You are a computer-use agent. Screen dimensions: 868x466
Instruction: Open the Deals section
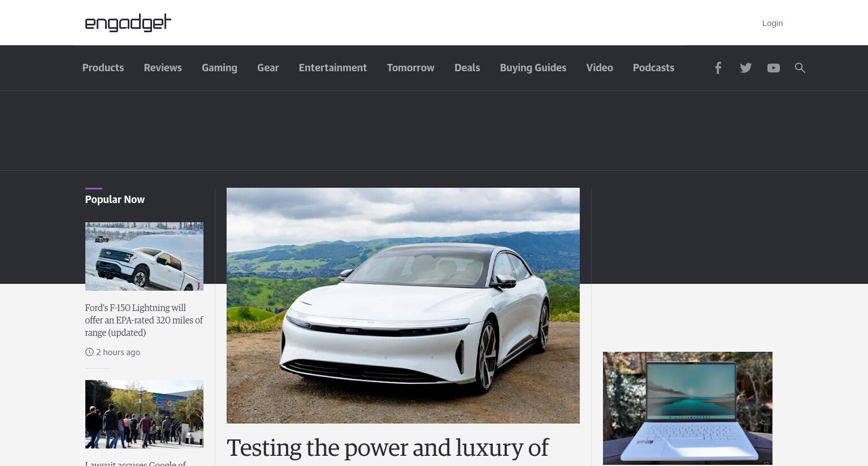coord(467,68)
